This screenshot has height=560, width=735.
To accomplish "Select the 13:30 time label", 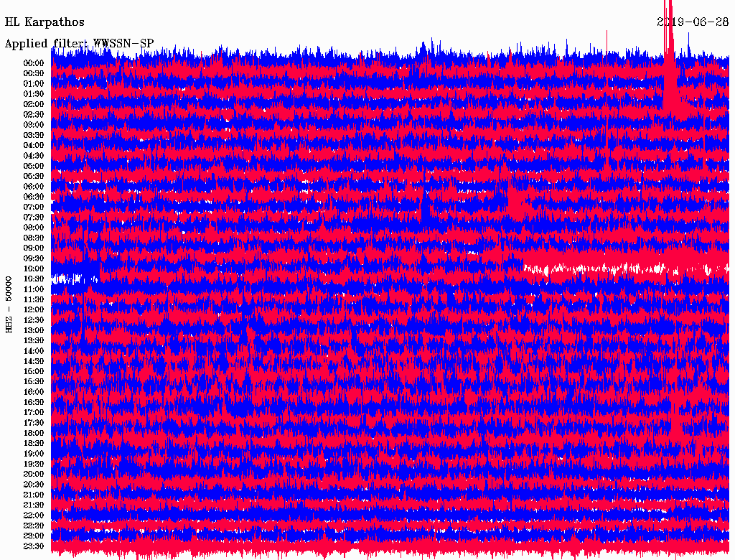I will (x=34, y=340).
